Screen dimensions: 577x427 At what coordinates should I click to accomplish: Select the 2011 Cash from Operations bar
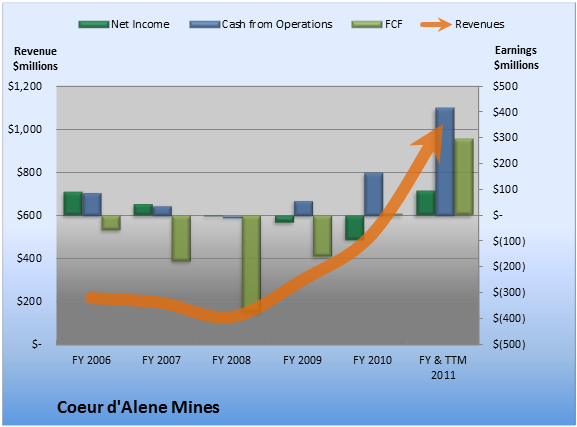[x=445, y=162]
